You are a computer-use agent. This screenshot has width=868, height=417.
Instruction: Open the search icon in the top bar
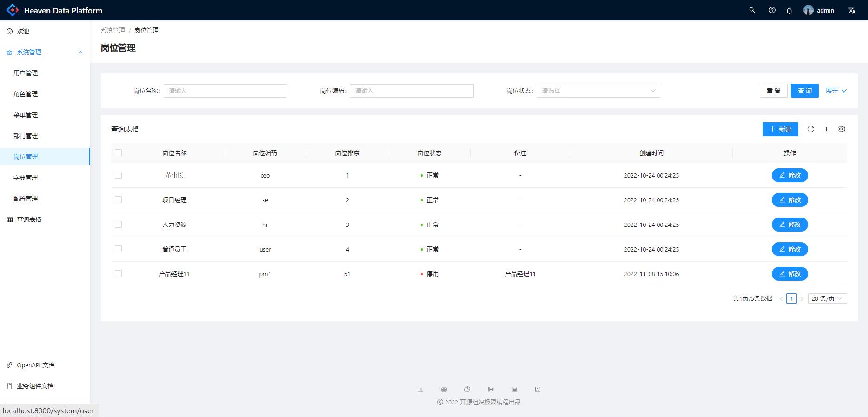[x=752, y=10]
